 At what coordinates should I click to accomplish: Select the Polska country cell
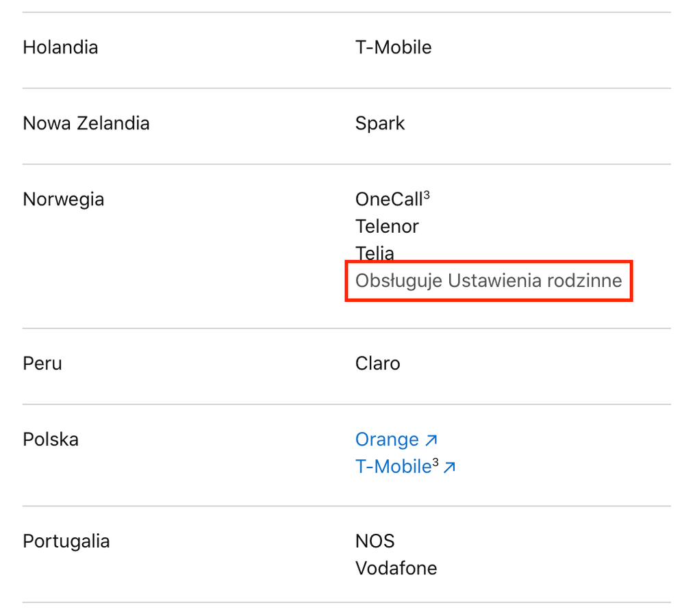tap(51, 439)
